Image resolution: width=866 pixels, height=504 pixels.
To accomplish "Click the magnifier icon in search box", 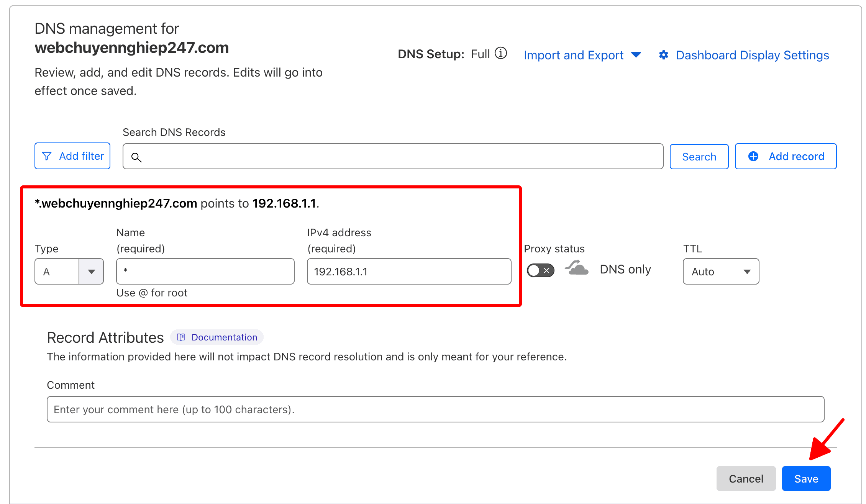I will click(x=136, y=157).
